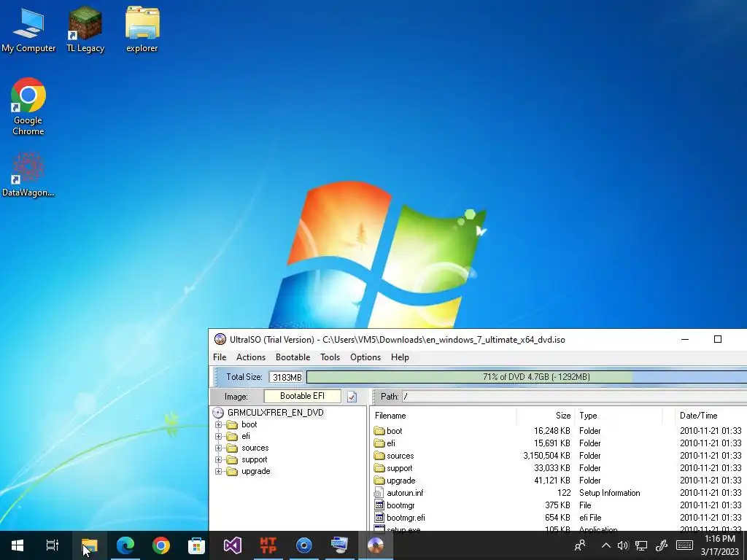The height and width of the screenshot is (560, 747).
Task: Select the sources folder in file list
Action: (x=394, y=456)
